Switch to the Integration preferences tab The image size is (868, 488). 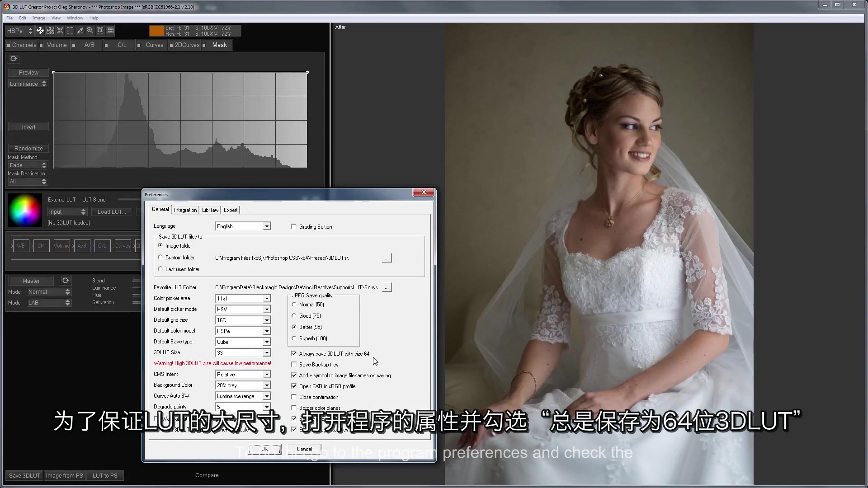tap(185, 210)
